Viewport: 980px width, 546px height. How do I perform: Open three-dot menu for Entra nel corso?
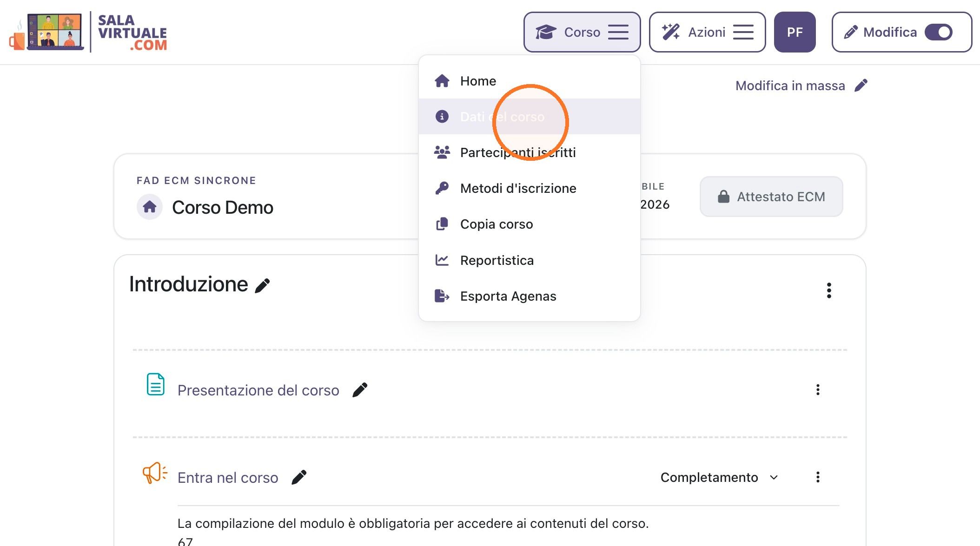(x=818, y=477)
